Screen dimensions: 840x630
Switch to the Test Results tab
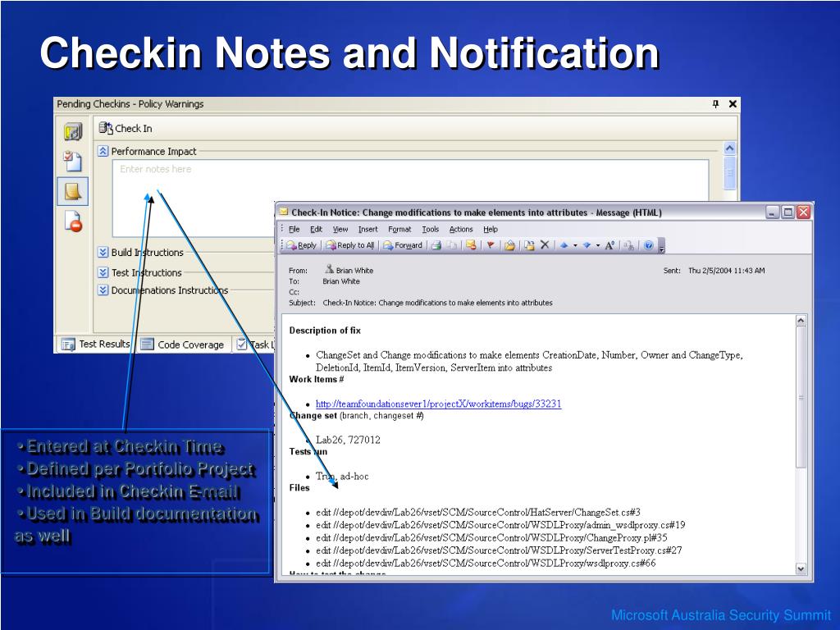click(x=95, y=344)
